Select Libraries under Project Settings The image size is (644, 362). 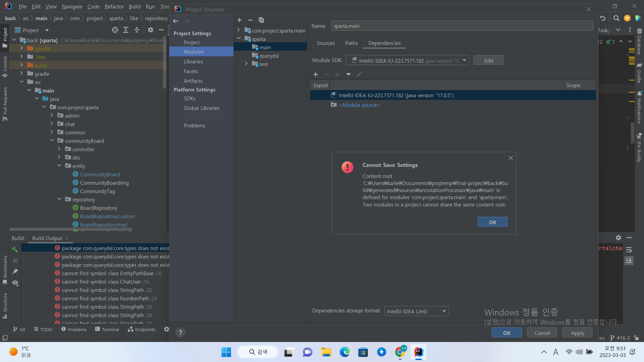point(193,62)
